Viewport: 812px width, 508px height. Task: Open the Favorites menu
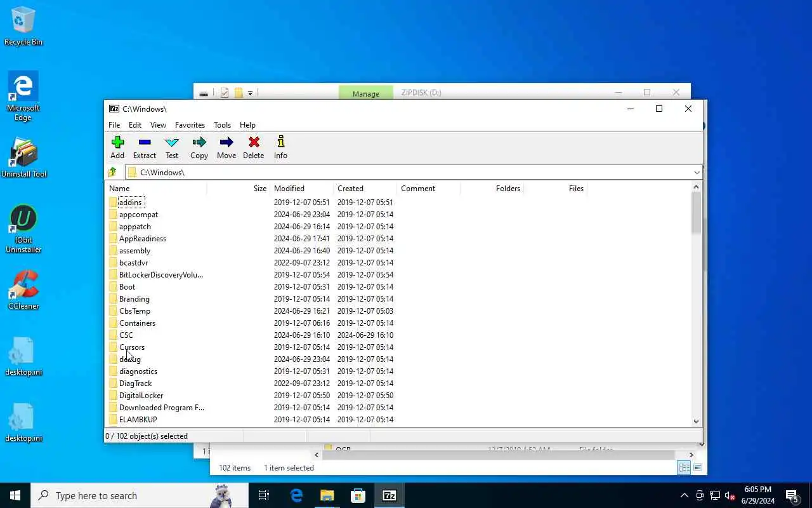(190, 125)
